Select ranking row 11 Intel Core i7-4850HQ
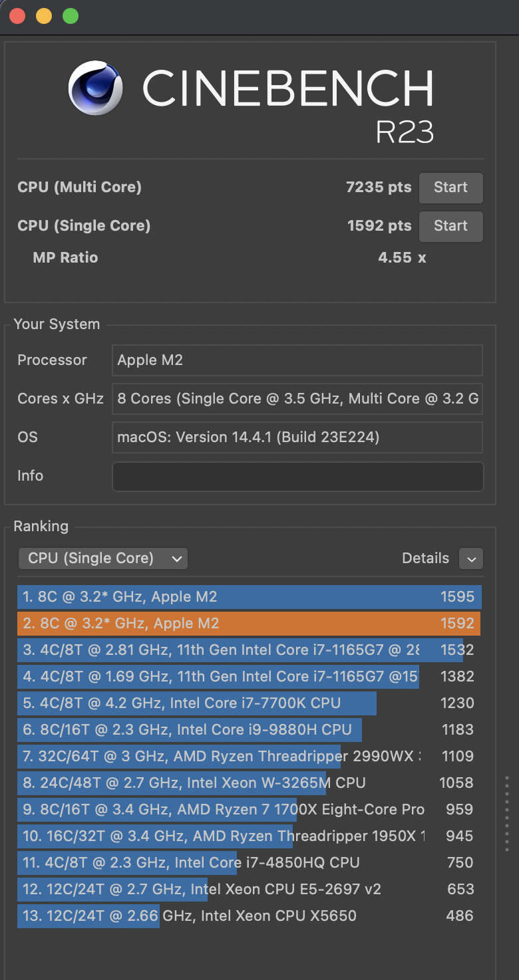The width and height of the screenshot is (519, 980). point(250,863)
